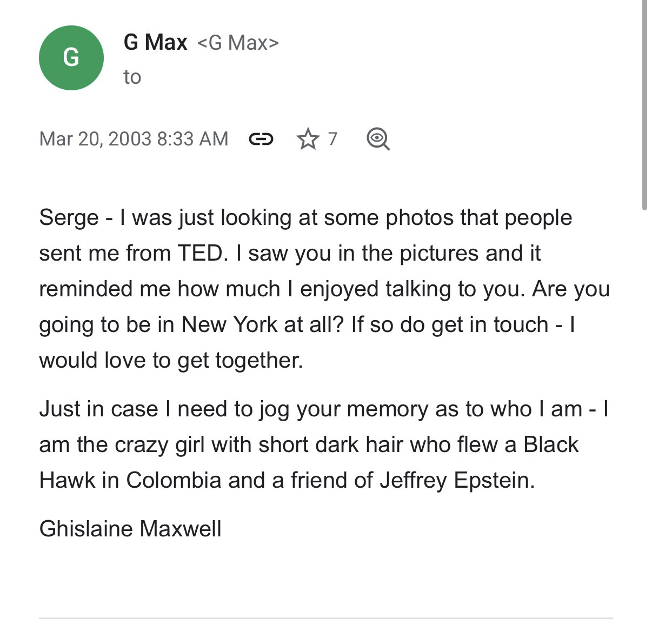Image resolution: width=652 pixels, height=644 pixels.
Task: Click the <G Max> sender address
Action: [238, 43]
